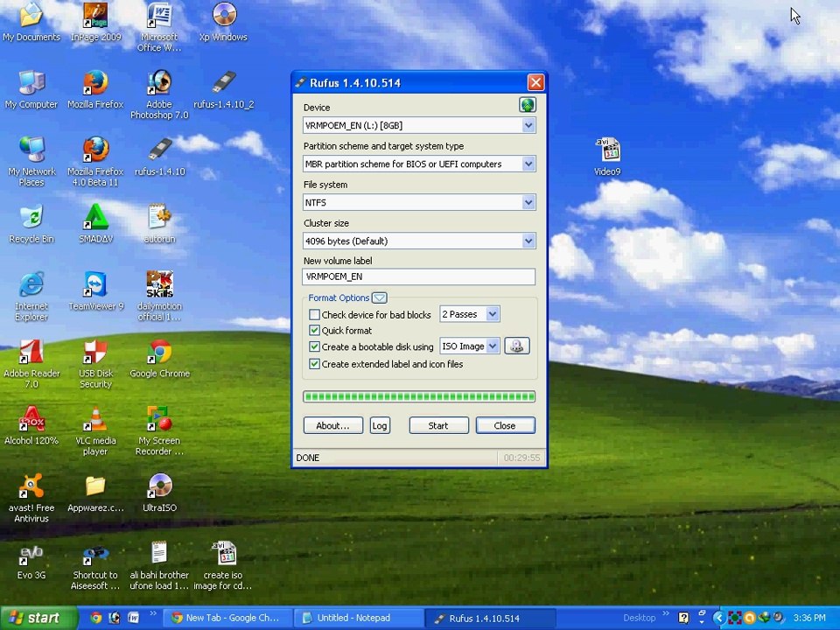Click the About... button in Rufus
The height and width of the screenshot is (630, 840).
[x=332, y=425]
